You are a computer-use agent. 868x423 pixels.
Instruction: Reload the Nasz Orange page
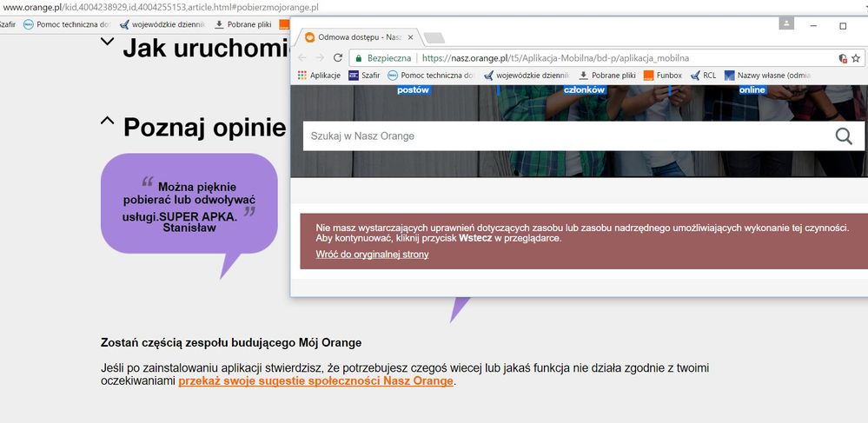pyautogui.click(x=338, y=58)
